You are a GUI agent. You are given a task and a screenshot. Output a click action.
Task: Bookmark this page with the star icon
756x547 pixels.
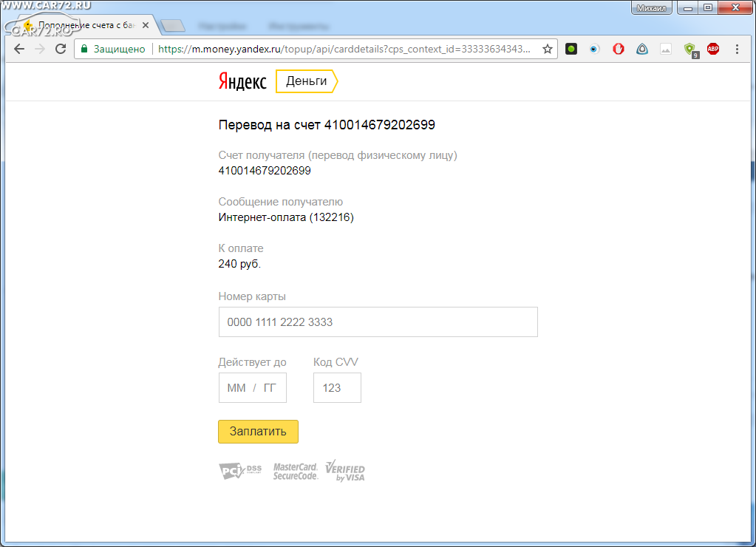[x=548, y=49]
